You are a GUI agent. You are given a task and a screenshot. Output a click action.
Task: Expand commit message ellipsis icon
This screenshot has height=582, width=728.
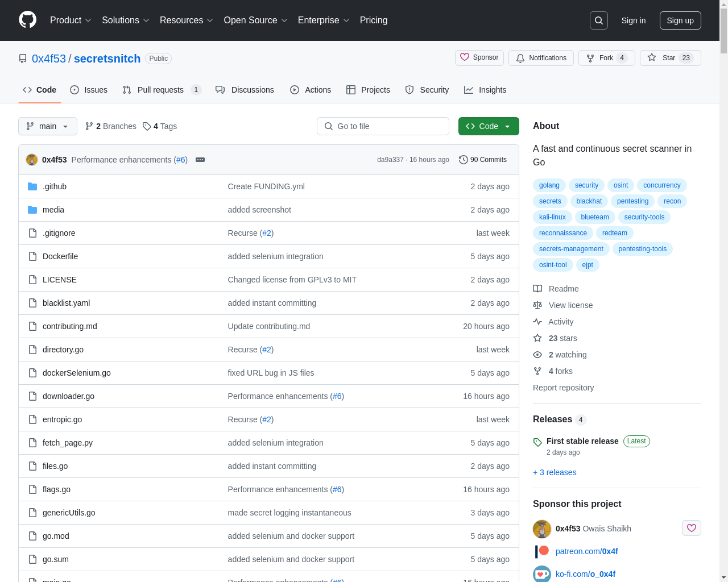[200, 160]
